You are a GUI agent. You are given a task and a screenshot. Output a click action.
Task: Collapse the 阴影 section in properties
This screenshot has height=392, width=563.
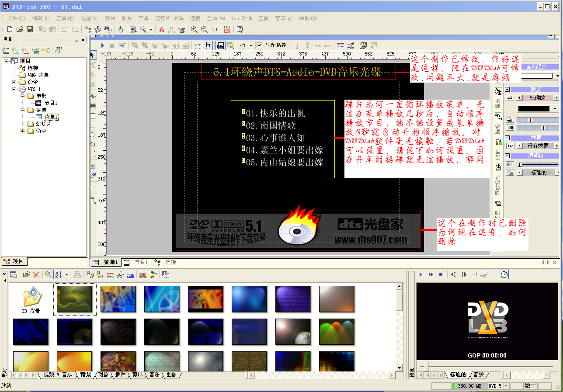coord(507,89)
